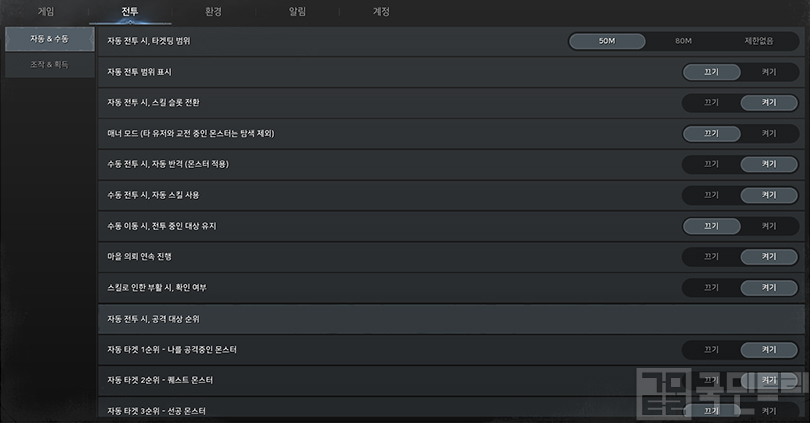The width and height of the screenshot is (810, 423).
Task: Enable 전투 중인 대상 유지
Action: tap(768, 226)
